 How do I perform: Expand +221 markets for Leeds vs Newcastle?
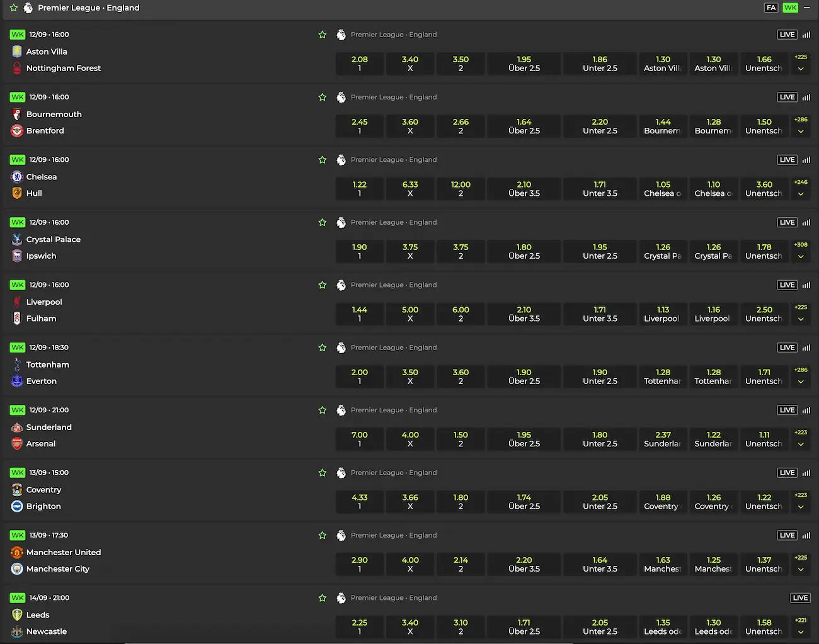pyautogui.click(x=801, y=626)
